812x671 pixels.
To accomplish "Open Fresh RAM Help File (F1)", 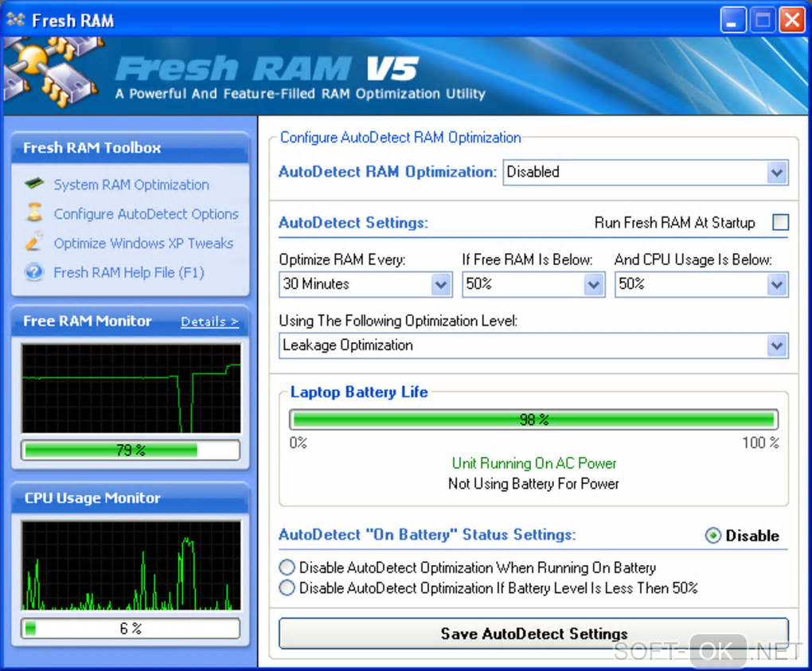I will [129, 272].
